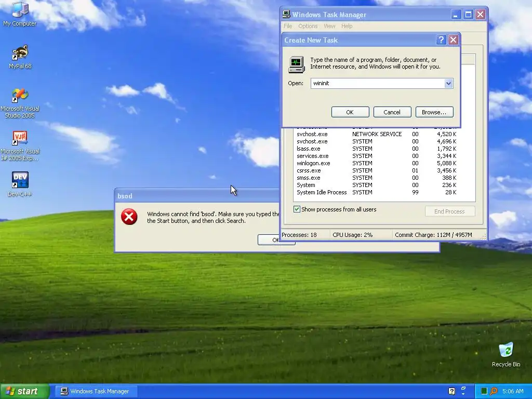The height and width of the screenshot is (399, 532).
Task: Click Cancel in Create New Task dialog
Action: 392,112
